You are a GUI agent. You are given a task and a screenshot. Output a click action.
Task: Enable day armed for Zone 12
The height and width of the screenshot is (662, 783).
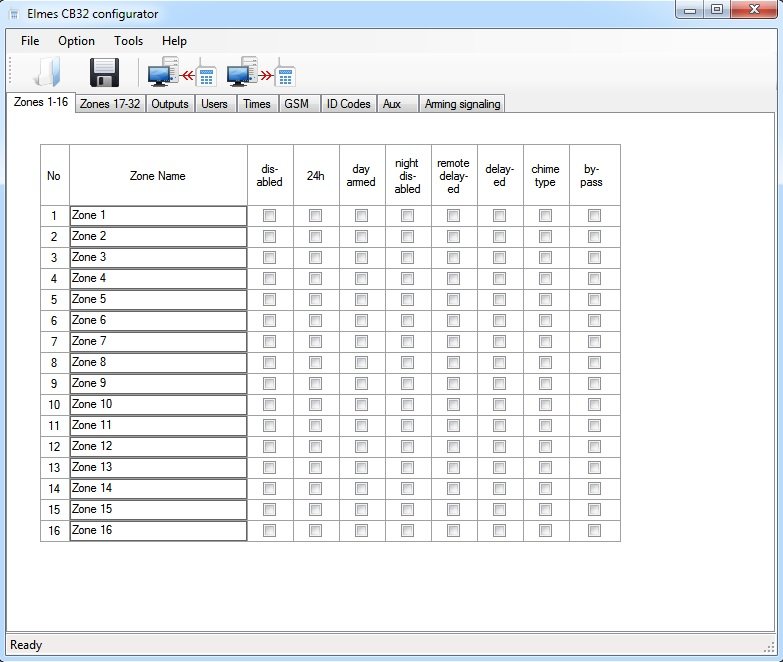coord(361,447)
